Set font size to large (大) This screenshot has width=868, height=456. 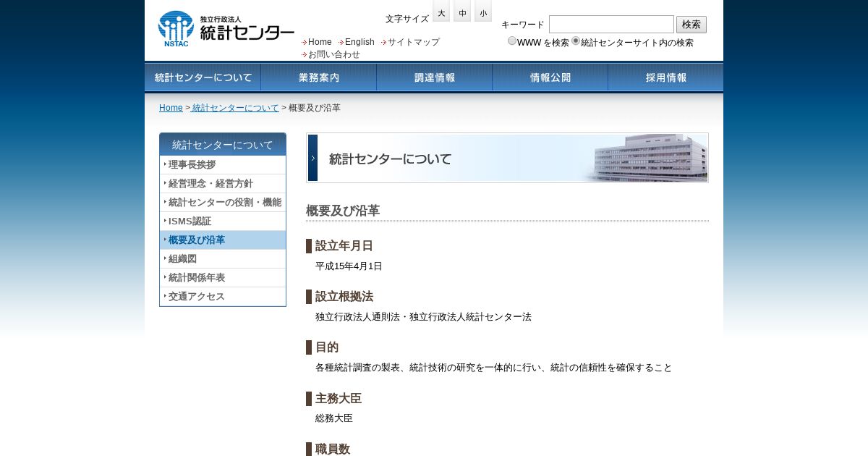pos(441,12)
